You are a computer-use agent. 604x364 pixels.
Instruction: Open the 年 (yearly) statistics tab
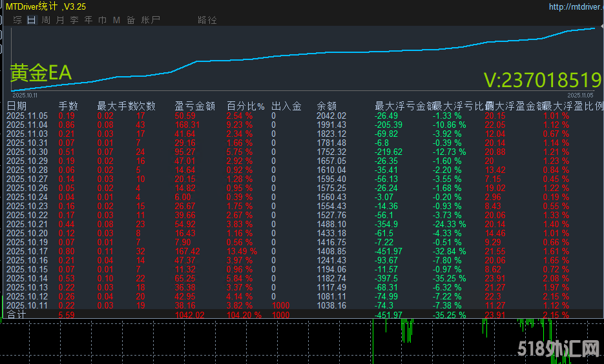(x=89, y=20)
